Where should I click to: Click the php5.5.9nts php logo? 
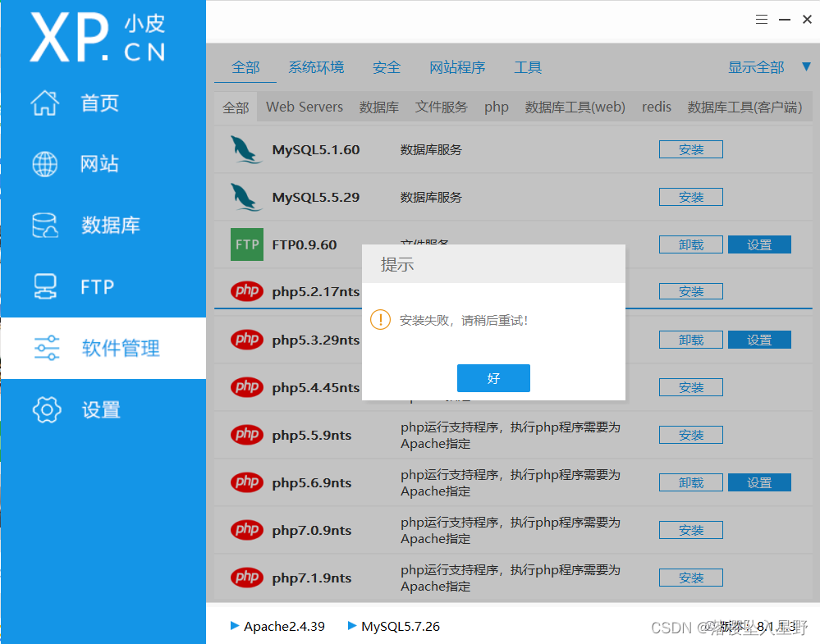247,435
